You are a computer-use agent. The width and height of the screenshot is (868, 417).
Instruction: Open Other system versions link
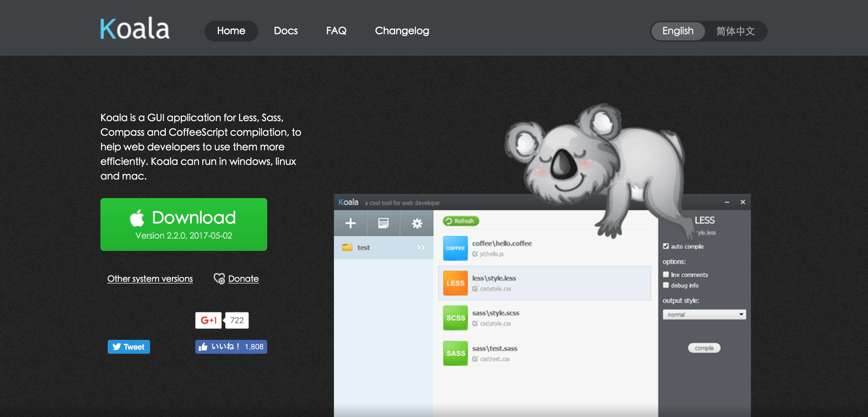150,279
